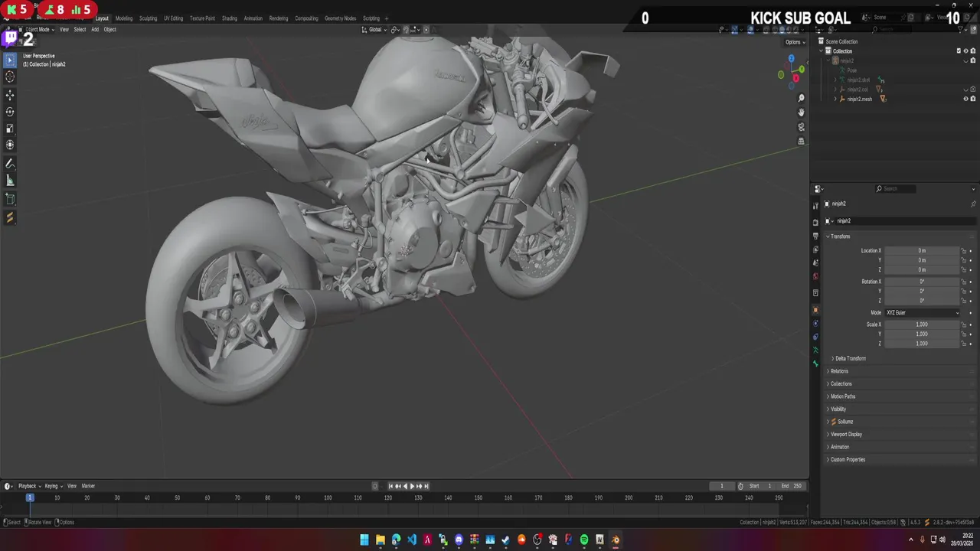Open the Physics properties tab
980x551 pixels.
point(815,337)
